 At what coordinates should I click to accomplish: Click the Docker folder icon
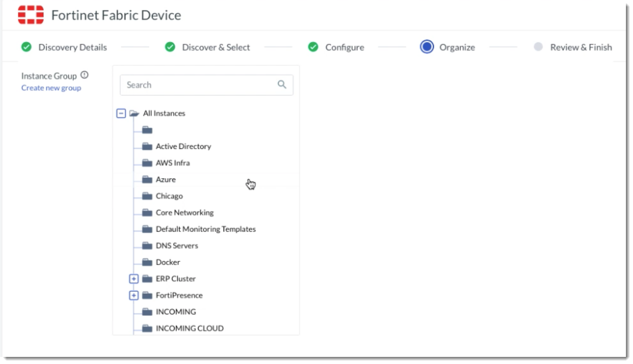[x=147, y=262]
